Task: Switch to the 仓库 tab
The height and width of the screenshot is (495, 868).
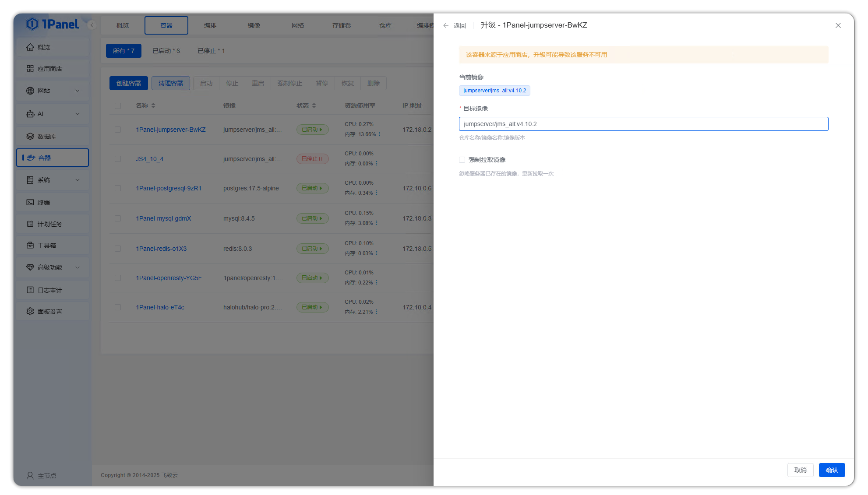Action: [x=385, y=25]
